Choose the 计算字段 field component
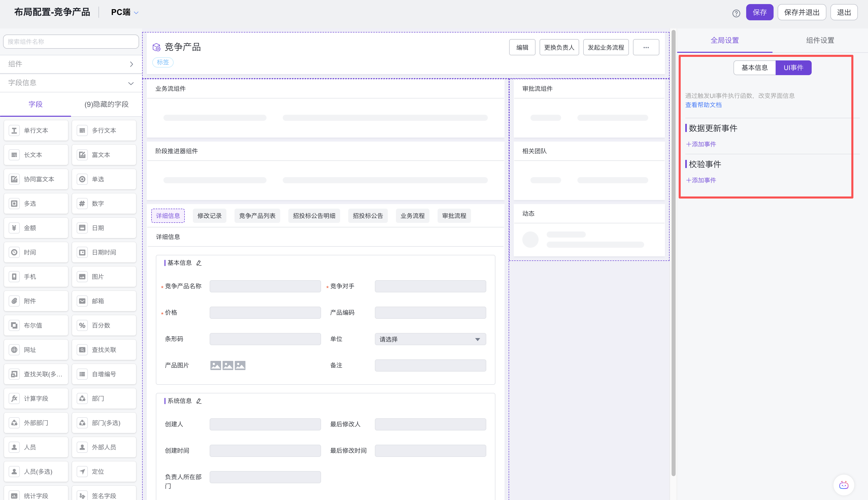The height and width of the screenshot is (500, 868). 36,398
